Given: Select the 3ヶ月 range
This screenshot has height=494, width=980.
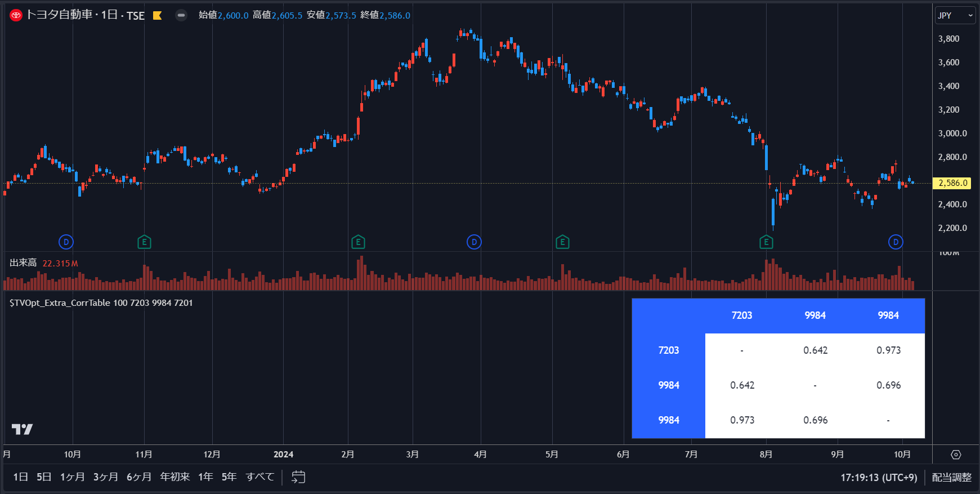Looking at the screenshot, I should 106,477.
